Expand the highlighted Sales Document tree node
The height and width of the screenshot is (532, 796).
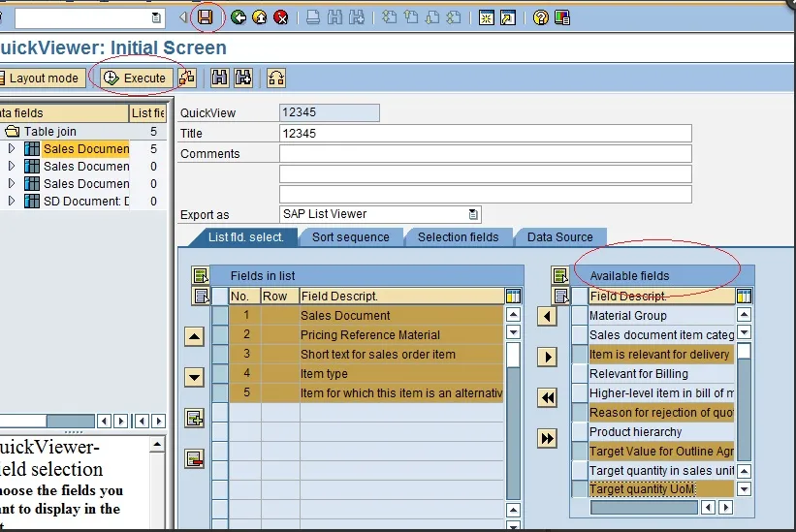(12, 149)
